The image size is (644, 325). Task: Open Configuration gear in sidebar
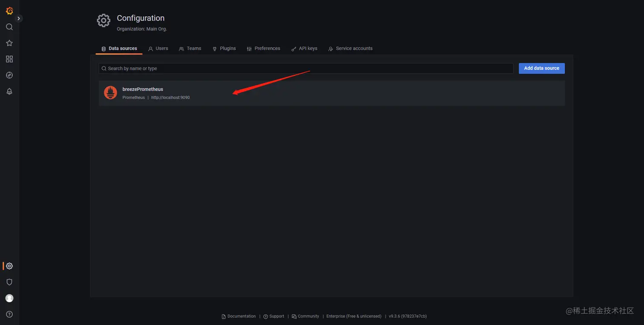coord(9,266)
